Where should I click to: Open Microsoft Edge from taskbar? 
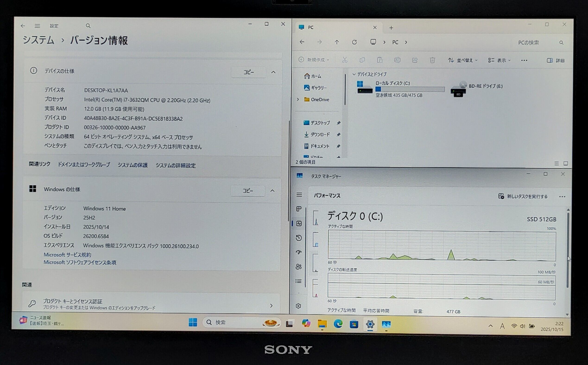pyautogui.click(x=338, y=324)
